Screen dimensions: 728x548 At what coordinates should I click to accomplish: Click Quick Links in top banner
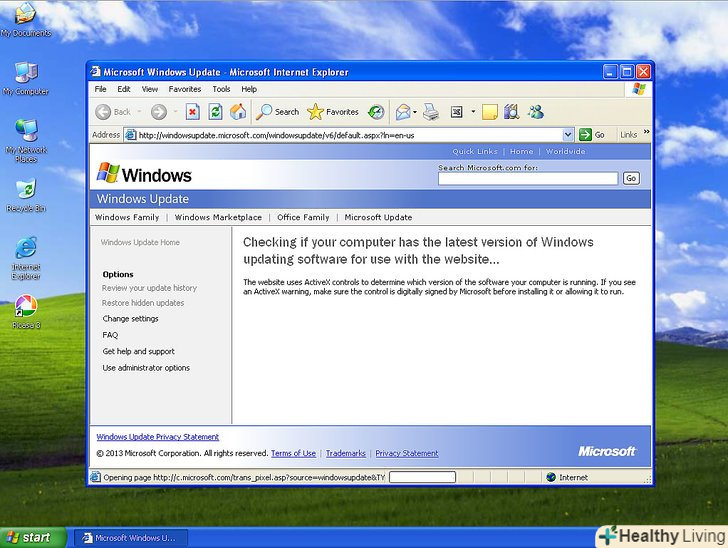[x=474, y=151]
